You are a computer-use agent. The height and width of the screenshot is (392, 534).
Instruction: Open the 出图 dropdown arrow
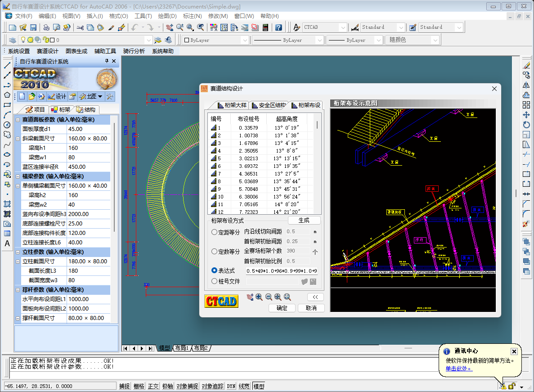[100, 96]
